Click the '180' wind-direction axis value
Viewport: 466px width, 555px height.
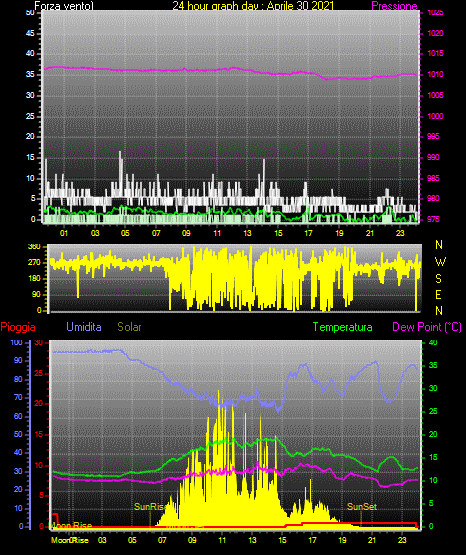click(x=34, y=279)
